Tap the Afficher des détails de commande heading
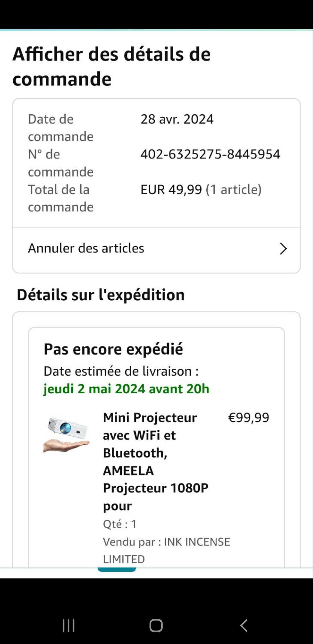The width and height of the screenshot is (313, 644). pyautogui.click(x=112, y=66)
